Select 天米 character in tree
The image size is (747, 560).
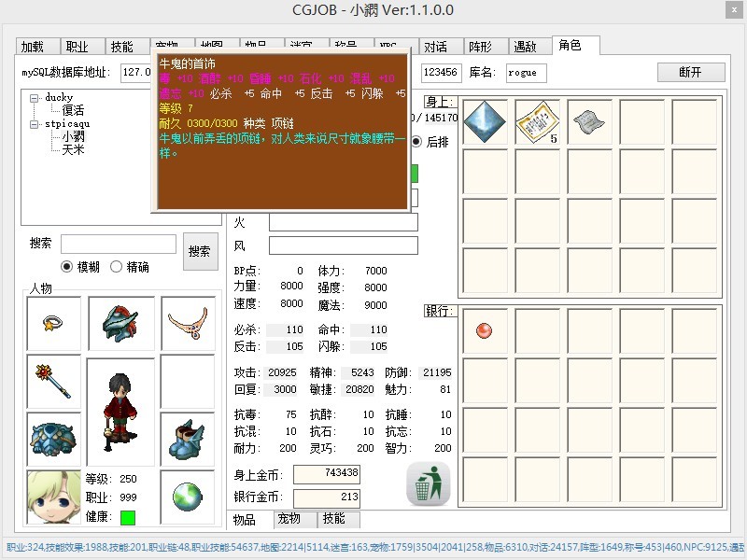[x=73, y=149]
